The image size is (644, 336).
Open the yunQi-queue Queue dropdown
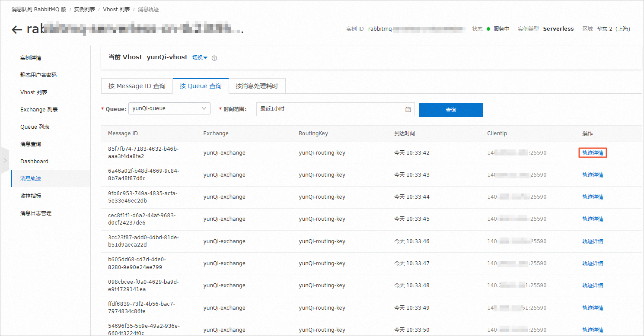(169, 109)
